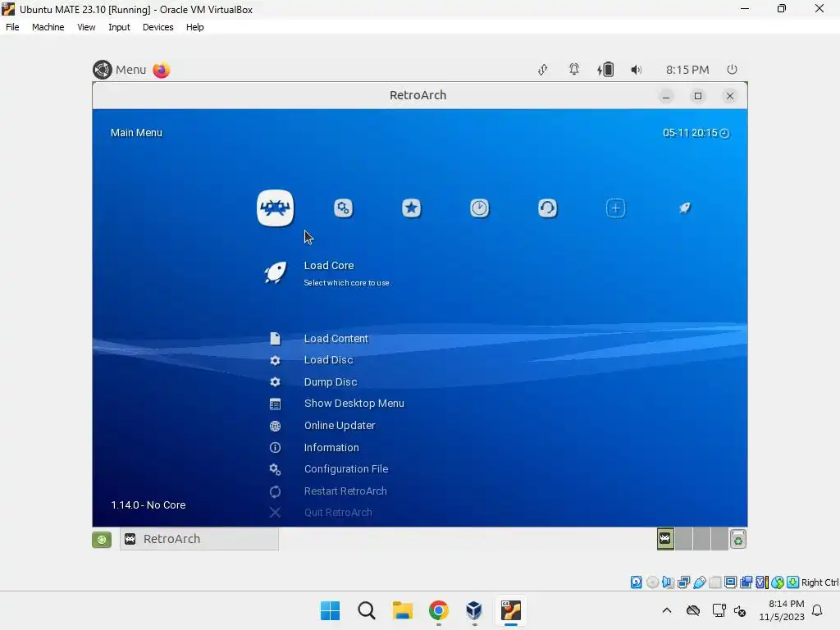The image size is (840, 630).
Task: Click VirtualBox optical disk status icon
Action: coord(652,582)
